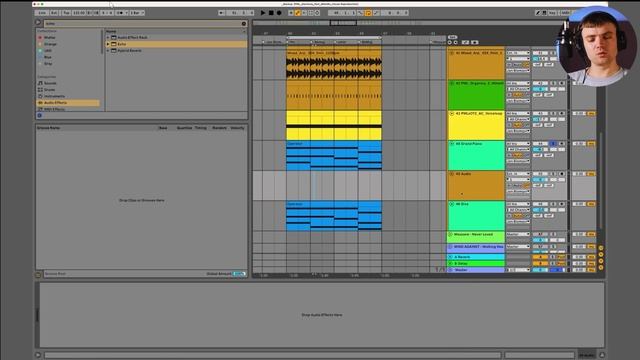Enable the Punch-Out switch

(376, 13)
